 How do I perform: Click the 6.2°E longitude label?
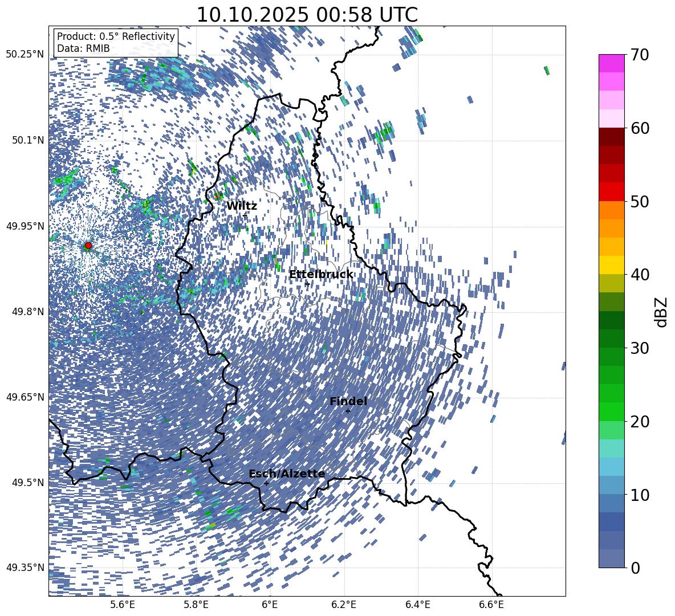point(344,605)
